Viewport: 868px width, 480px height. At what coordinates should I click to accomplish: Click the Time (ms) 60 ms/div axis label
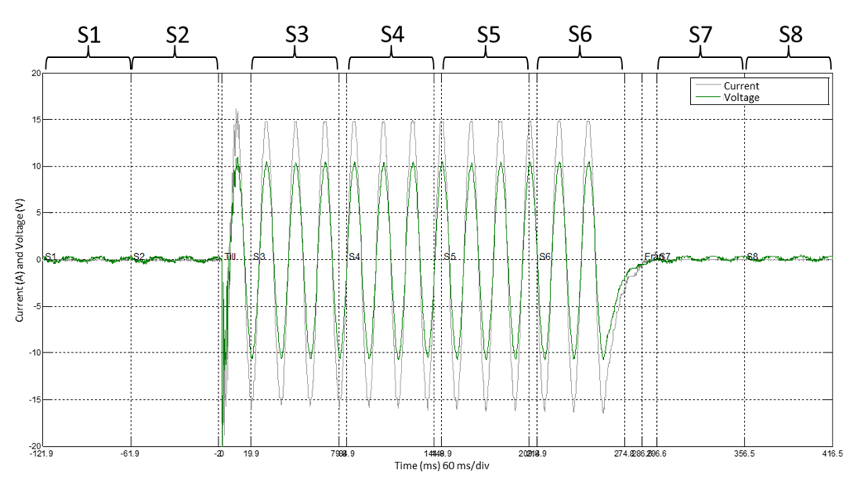(x=444, y=466)
